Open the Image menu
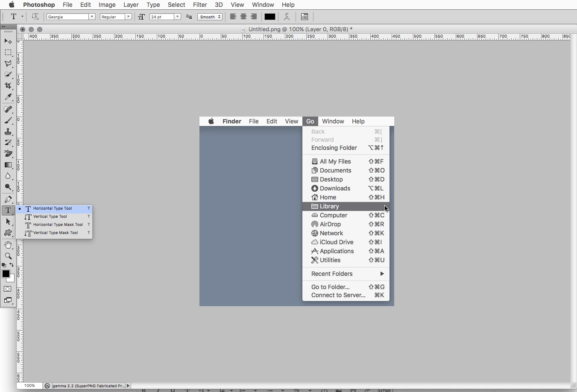Viewport: 577px width, 392px height. tap(107, 5)
